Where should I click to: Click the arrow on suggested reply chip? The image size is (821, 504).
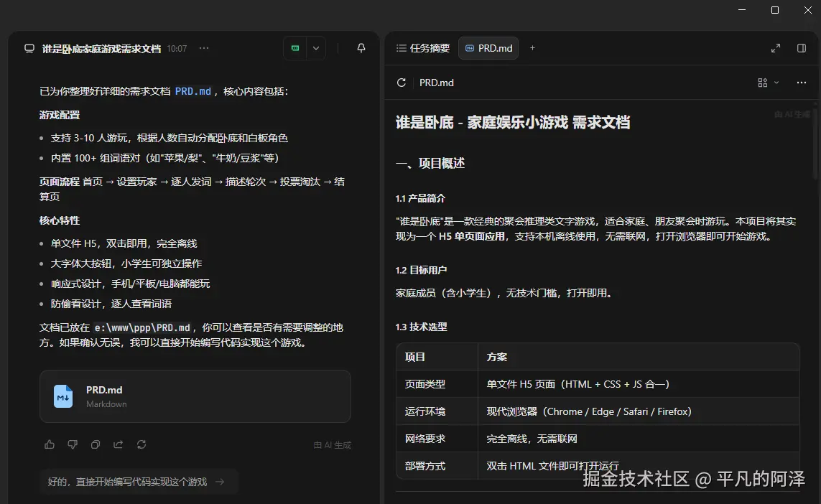220,482
